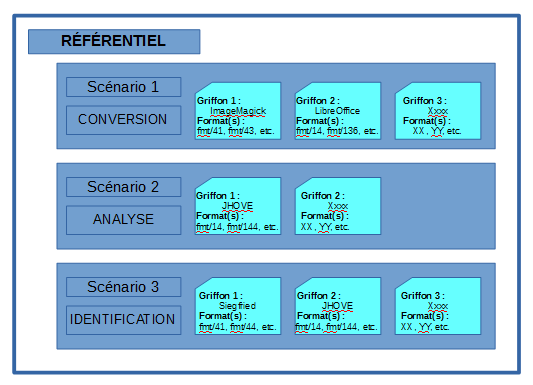Viewport: 533px width, 385px height.
Task: Click the CONVERSION box
Action: (x=123, y=120)
